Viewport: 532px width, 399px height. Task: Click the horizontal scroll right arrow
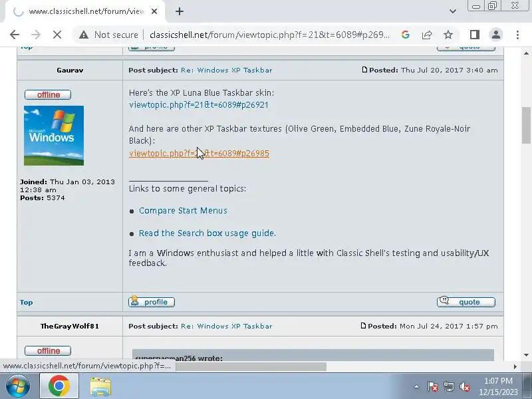(515, 366)
